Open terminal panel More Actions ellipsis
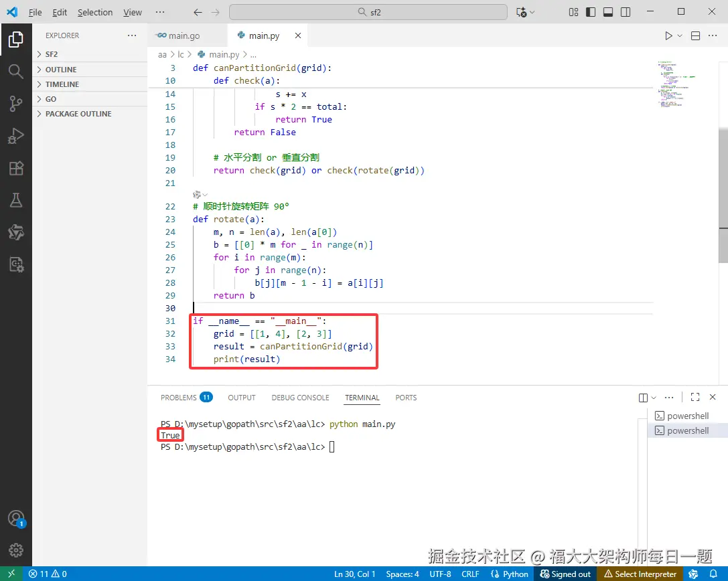This screenshot has height=581, width=728. [669, 398]
